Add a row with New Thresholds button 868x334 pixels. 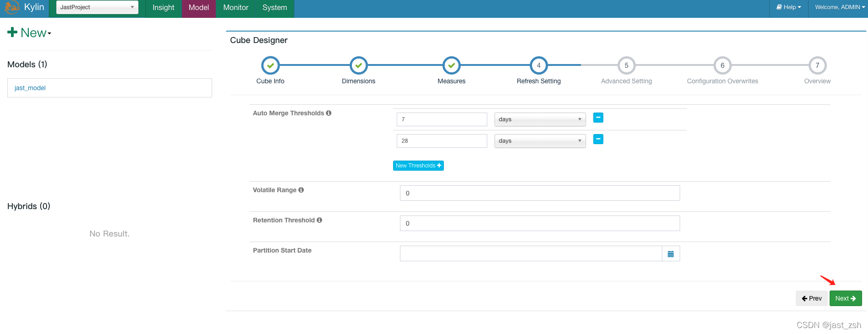click(418, 166)
